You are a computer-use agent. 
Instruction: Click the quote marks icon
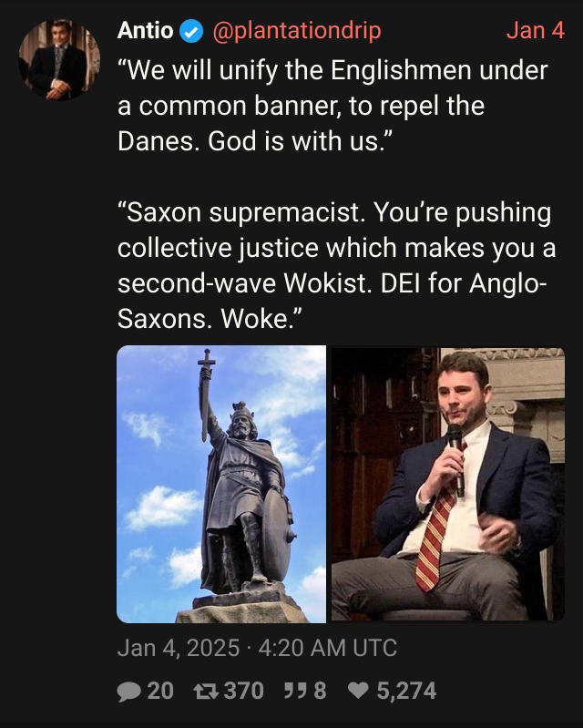coord(296,691)
